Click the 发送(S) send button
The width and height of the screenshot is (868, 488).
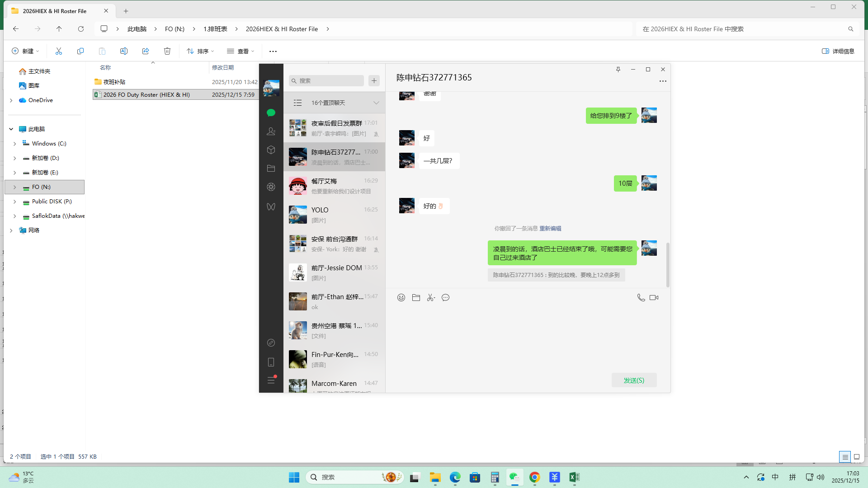[634, 380]
